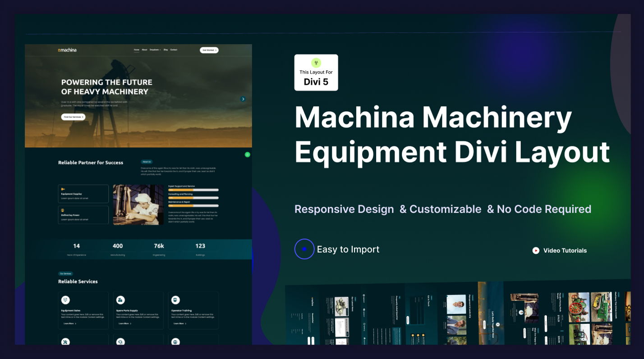Go to the About page link
Image resolution: width=644 pixels, height=359 pixels.
(144, 50)
